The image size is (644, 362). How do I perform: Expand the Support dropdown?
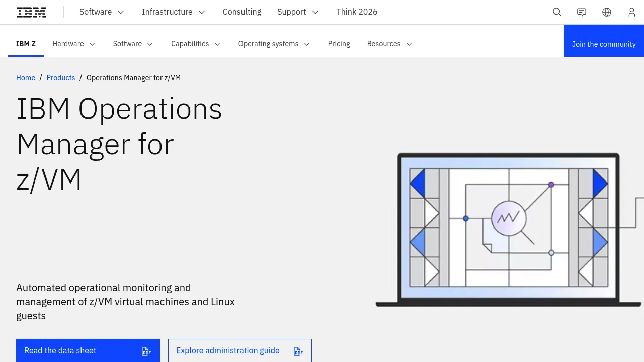point(298,12)
